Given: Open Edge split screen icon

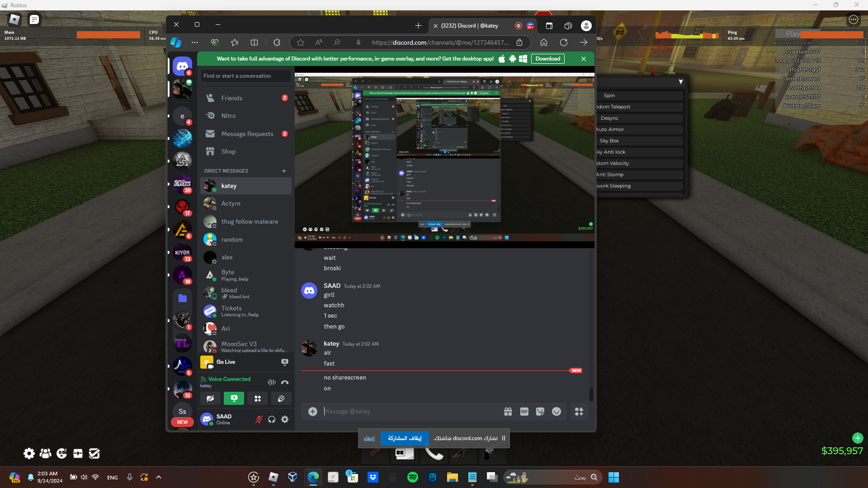Looking at the screenshot, I should tap(255, 42).
